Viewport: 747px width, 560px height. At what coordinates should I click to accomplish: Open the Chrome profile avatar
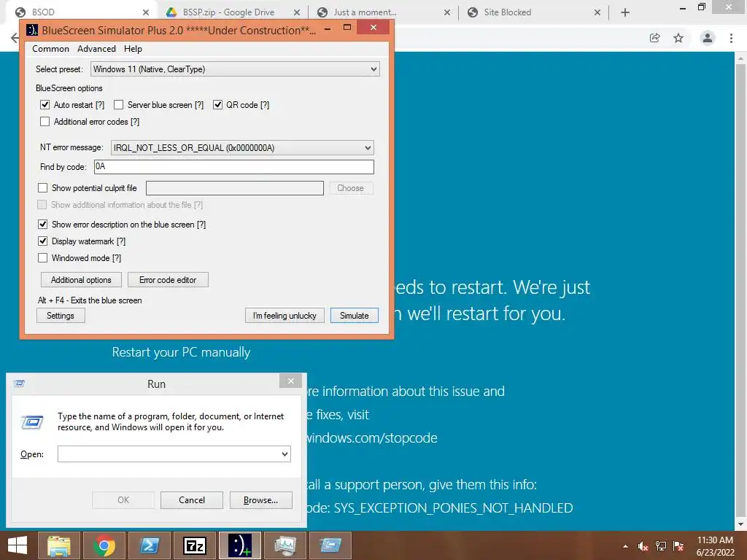pos(708,38)
